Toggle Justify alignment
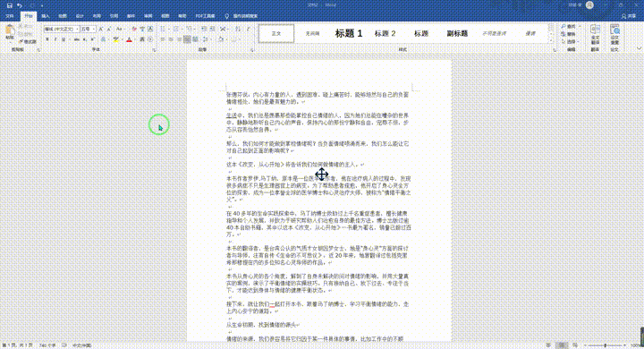This screenshot has height=349, width=644. [x=187, y=39]
